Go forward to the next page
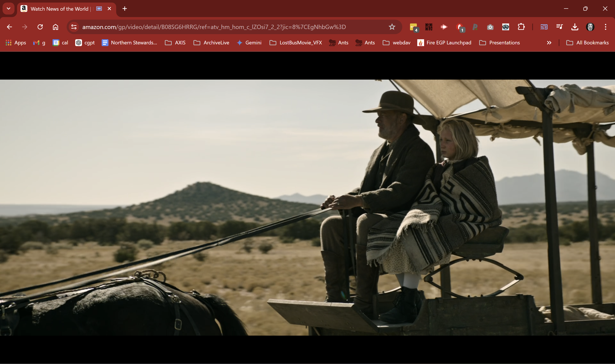The height and width of the screenshot is (364, 615). coord(25,27)
